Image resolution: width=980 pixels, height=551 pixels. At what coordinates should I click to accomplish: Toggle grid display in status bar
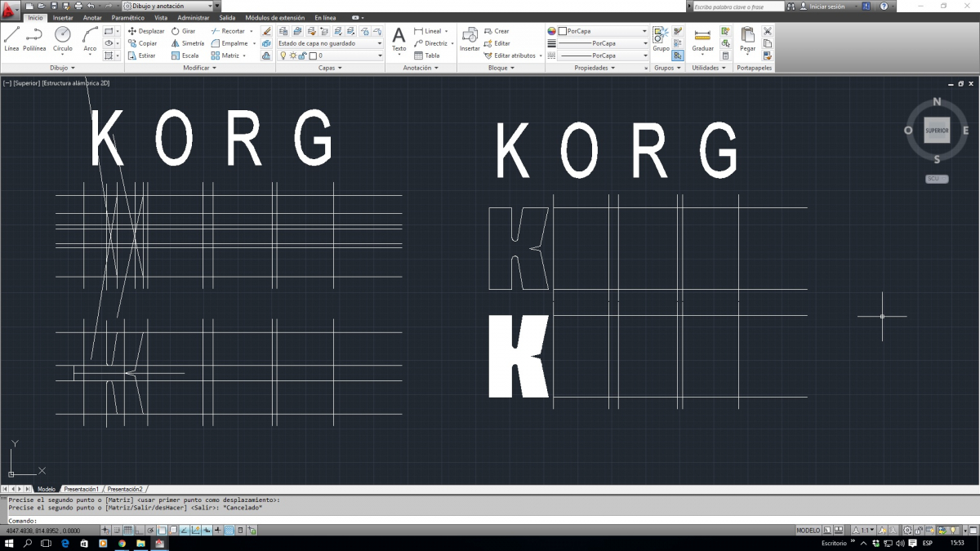128,531
